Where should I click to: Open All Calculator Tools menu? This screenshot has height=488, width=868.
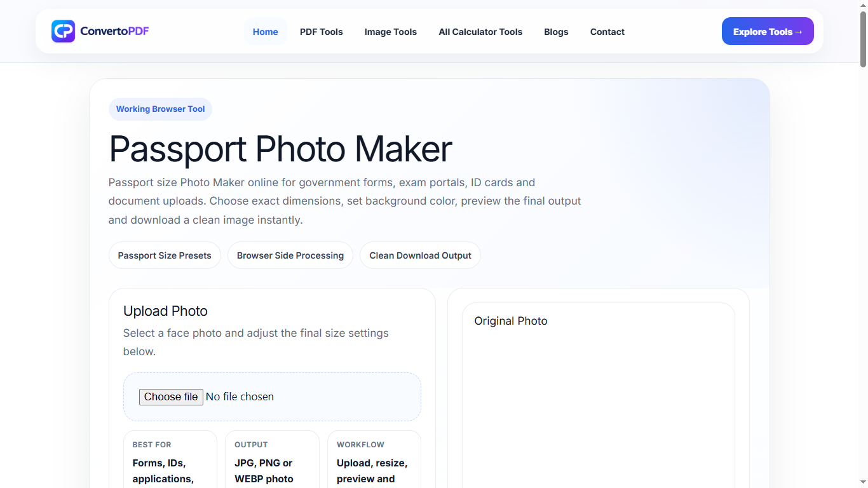[x=480, y=32]
